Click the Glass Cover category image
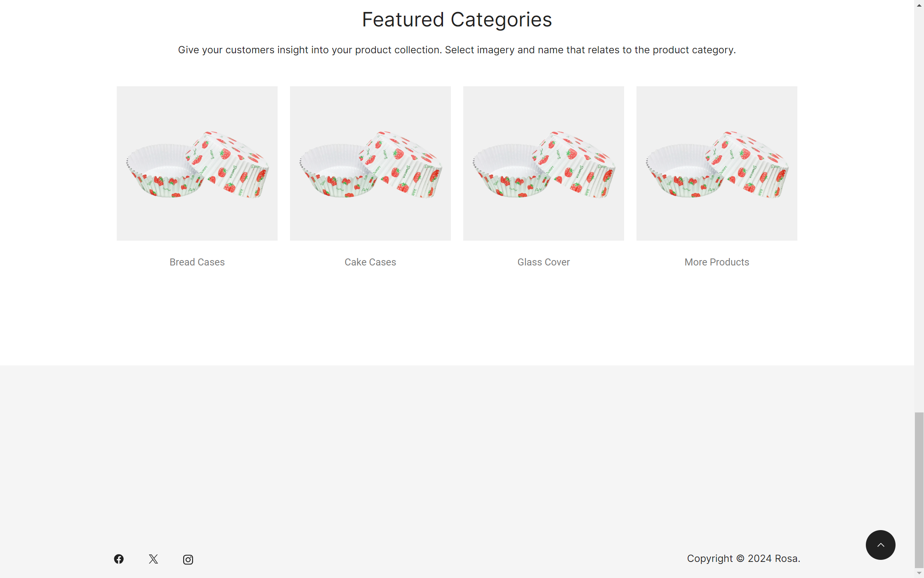Viewport: 924px width, 578px height. pos(544,163)
